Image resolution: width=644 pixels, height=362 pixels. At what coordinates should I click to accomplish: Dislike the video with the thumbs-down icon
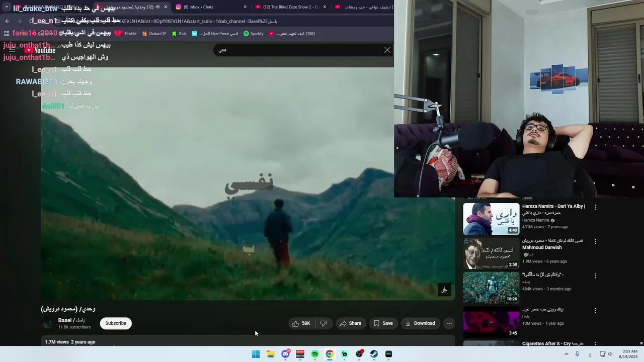[x=324, y=323]
